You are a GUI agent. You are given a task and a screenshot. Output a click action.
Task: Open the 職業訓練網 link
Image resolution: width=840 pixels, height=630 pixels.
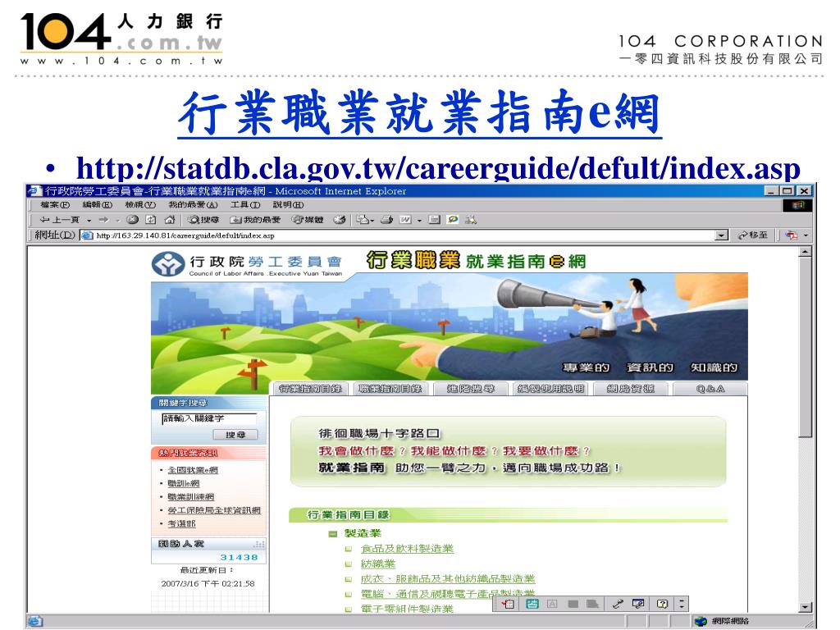(x=190, y=496)
